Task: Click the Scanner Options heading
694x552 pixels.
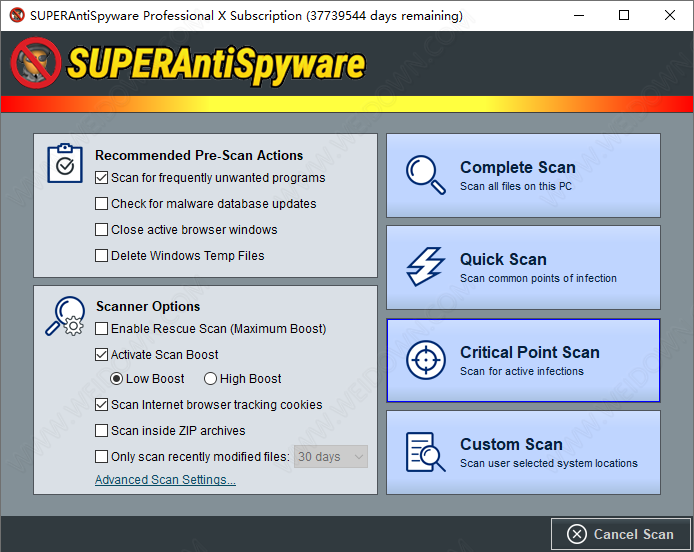Action: 148,306
